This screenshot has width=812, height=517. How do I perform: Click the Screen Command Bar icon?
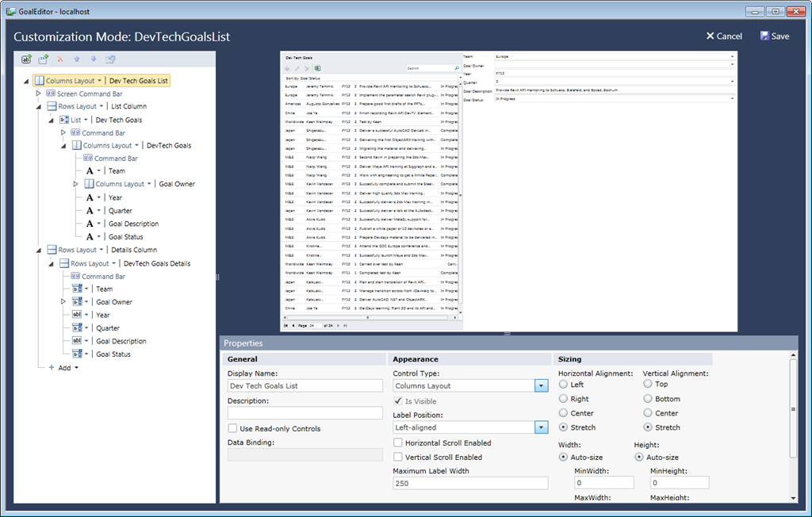(51, 94)
